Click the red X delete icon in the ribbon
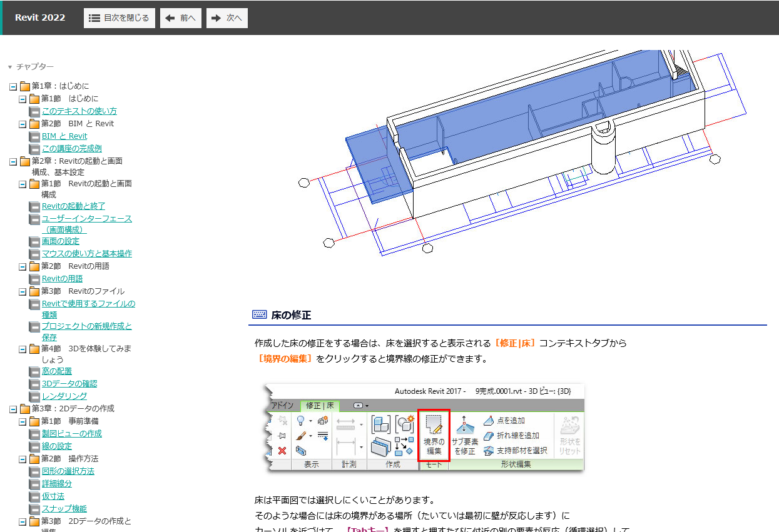 (x=282, y=450)
